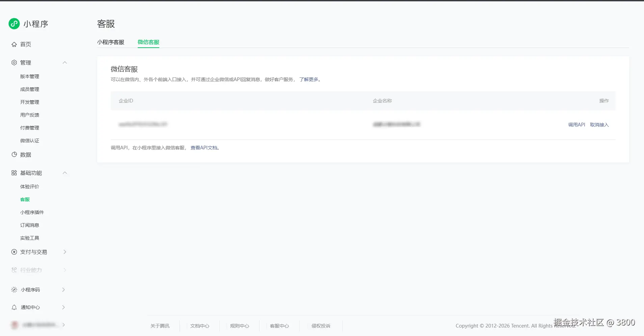Open the 关于腾讯 footer link
This screenshot has width=644, height=336.
point(160,326)
